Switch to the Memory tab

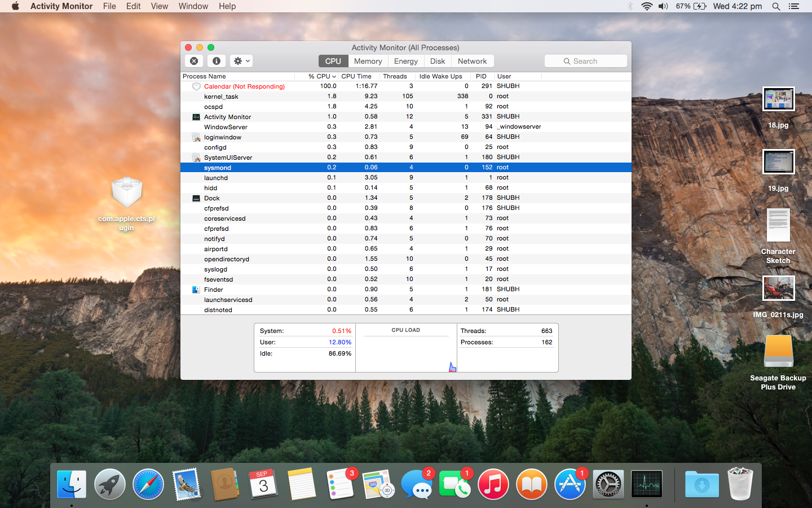tap(368, 61)
